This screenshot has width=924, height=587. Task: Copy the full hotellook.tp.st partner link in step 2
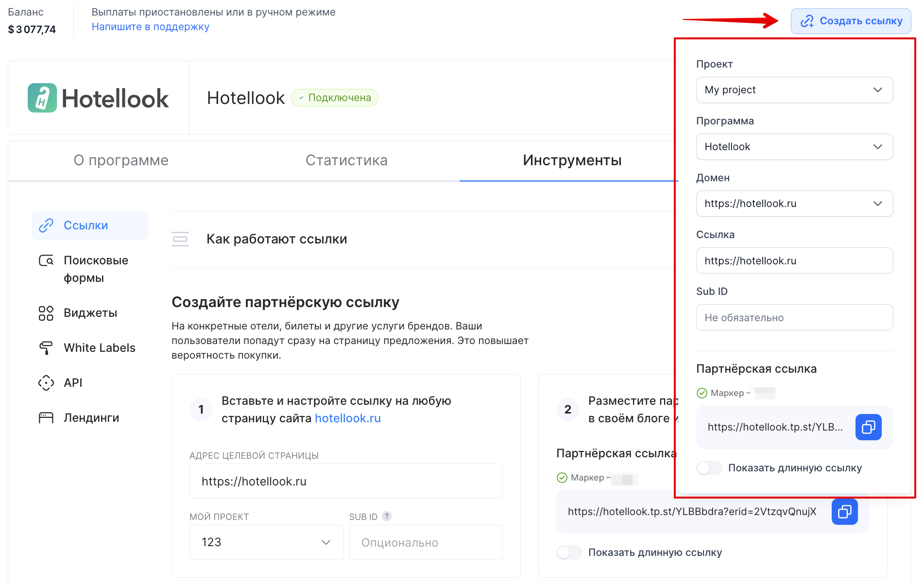[844, 512]
